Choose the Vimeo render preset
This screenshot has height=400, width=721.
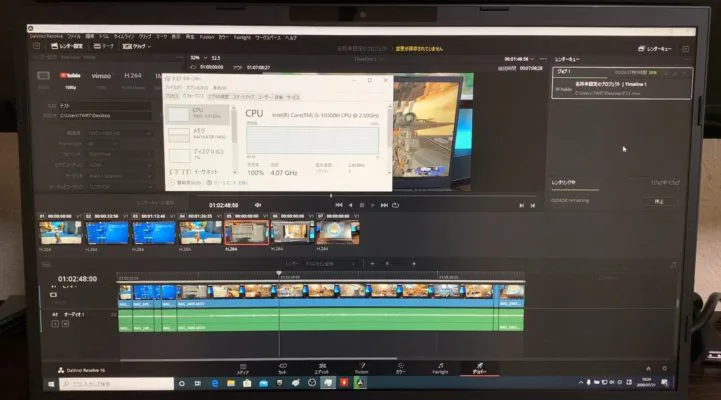(x=101, y=76)
